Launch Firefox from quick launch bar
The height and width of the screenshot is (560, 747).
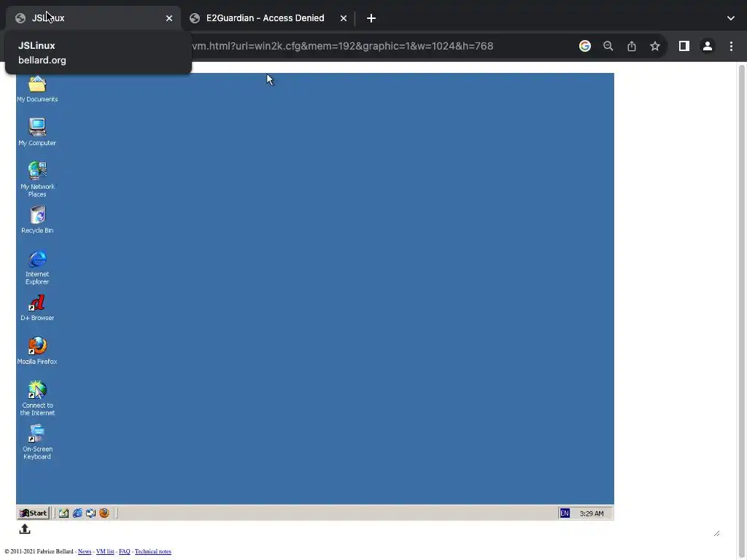(x=104, y=513)
